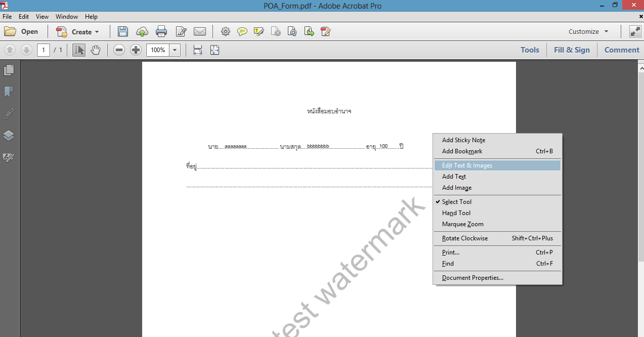Select Edit Text & Images menu entry

point(497,165)
